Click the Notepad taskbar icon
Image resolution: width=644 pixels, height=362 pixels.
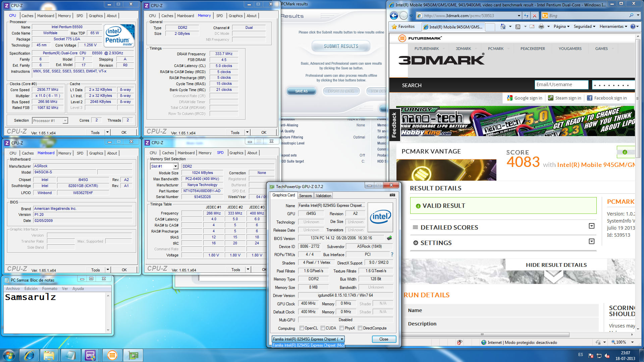pyautogui.click(x=70, y=355)
